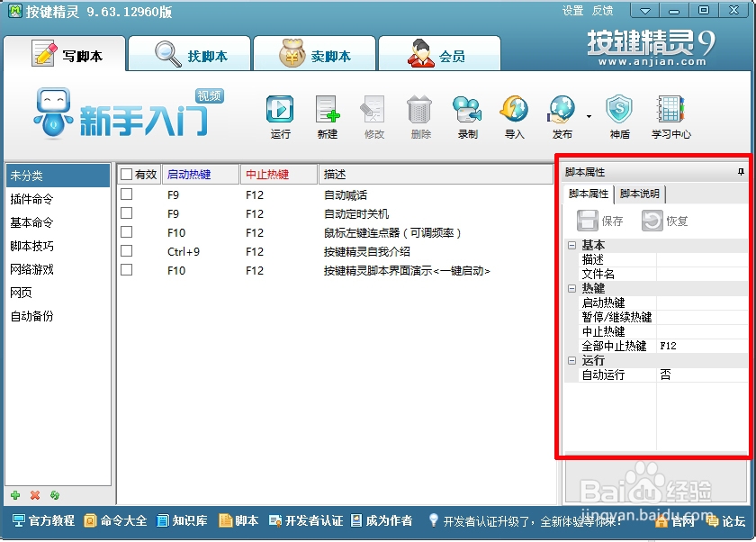Click the 恢复 restore icon in properties
The height and width of the screenshot is (542, 756).
point(652,221)
